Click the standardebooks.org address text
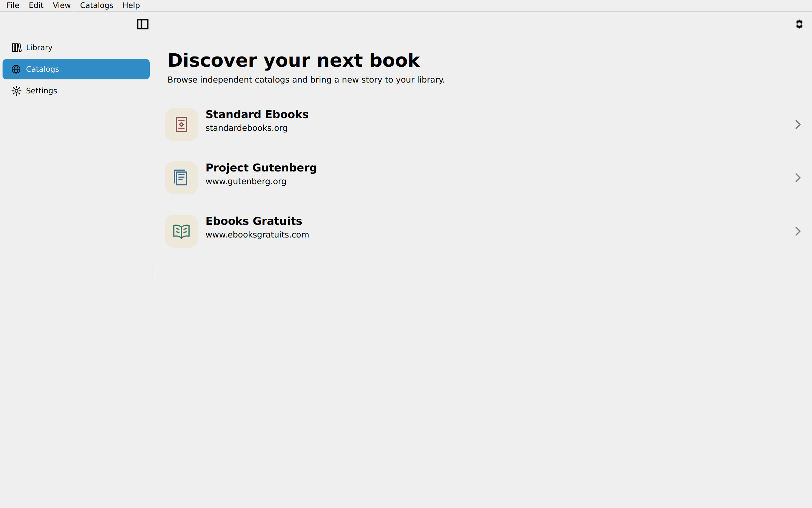The height and width of the screenshot is (508, 812). pyautogui.click(x=246, y=128)
